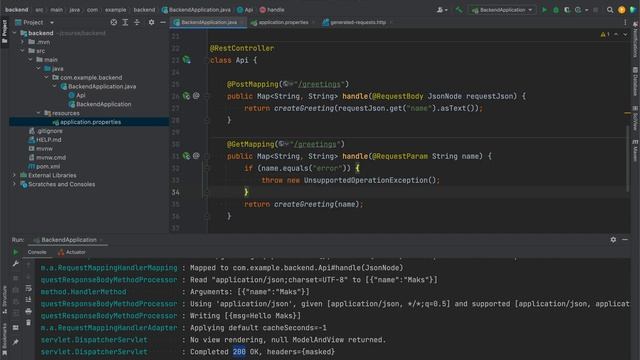Open Project panel gear options
This screenshot has height=360, width=640.
coord(151,22)
